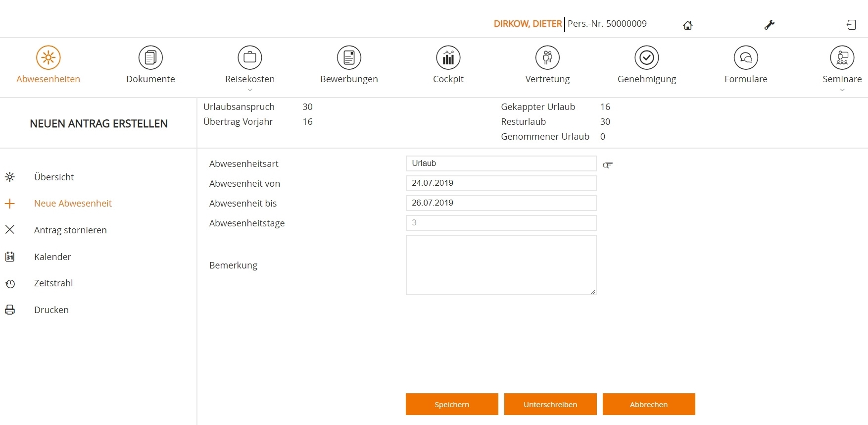Select Übersicht in the sidebar
The height and width of the screenshot is (425, 868).
pyautogui.click(x=54, y=177)
